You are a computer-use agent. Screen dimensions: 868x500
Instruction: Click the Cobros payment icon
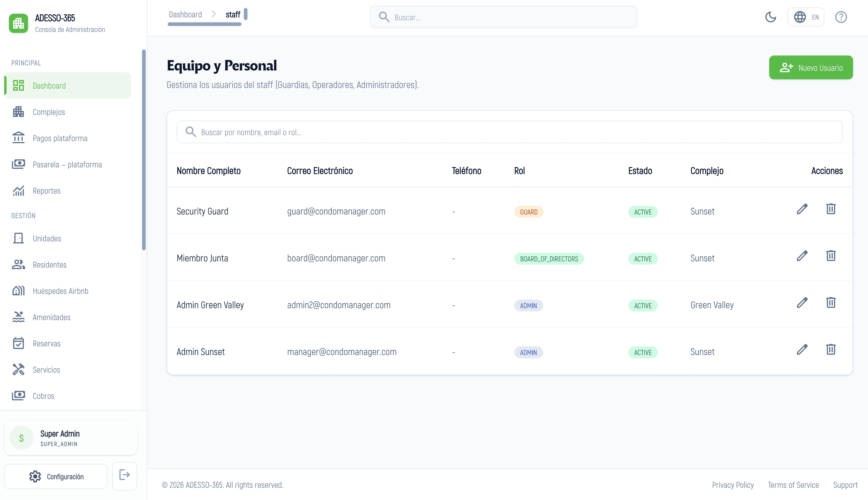(18, 396)
